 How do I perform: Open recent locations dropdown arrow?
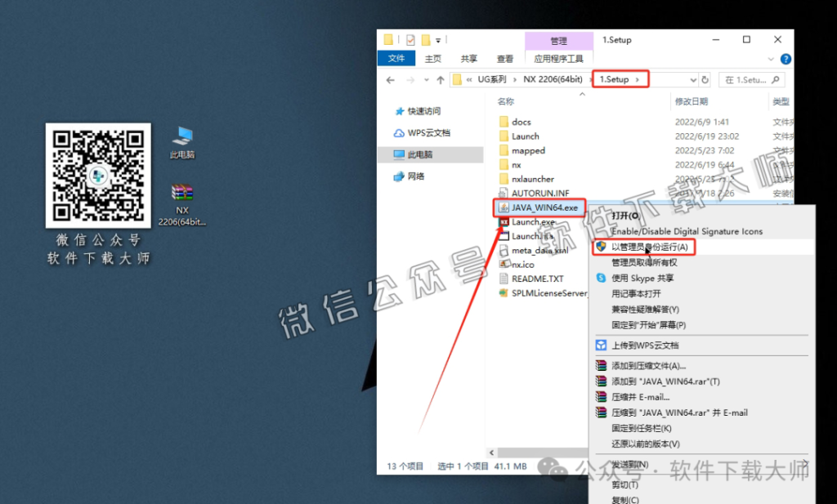point(426,80)
